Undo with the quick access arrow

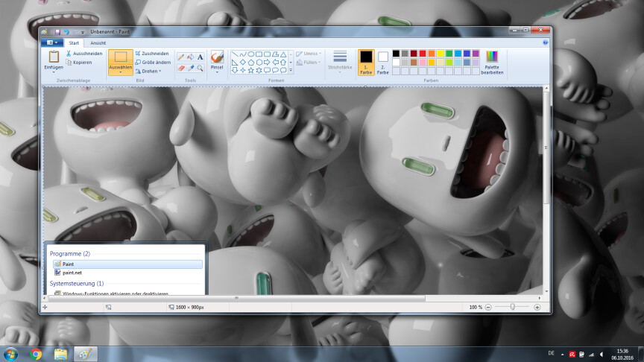tap(66, 31)
